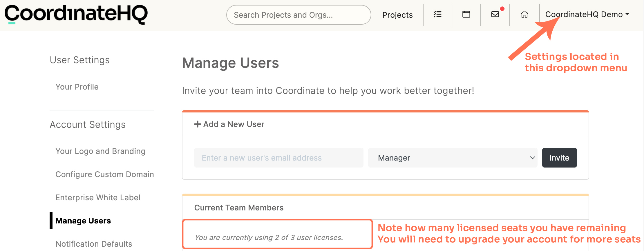
Task: Click the user licenses usage text
Action: click(x=269, y=237)
